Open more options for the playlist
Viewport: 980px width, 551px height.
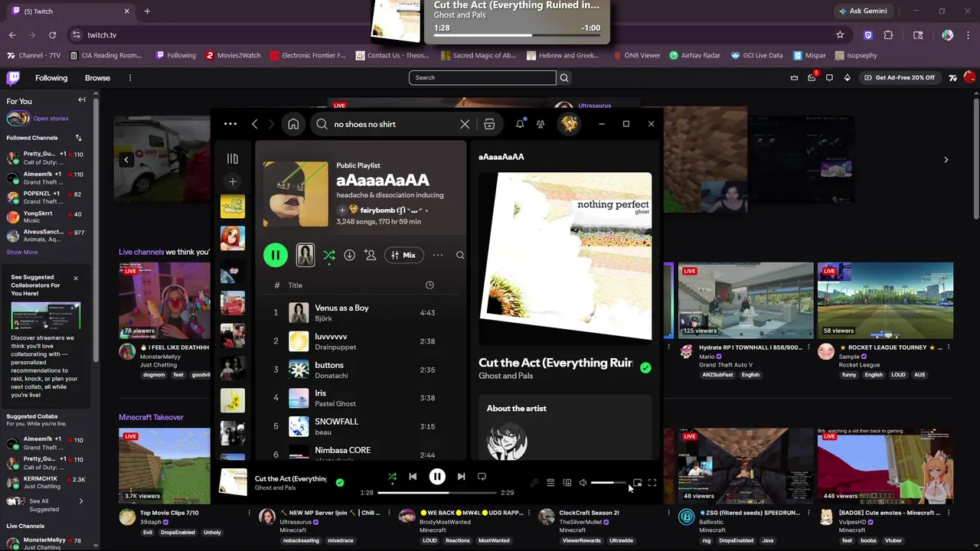(x=438, y=255)
